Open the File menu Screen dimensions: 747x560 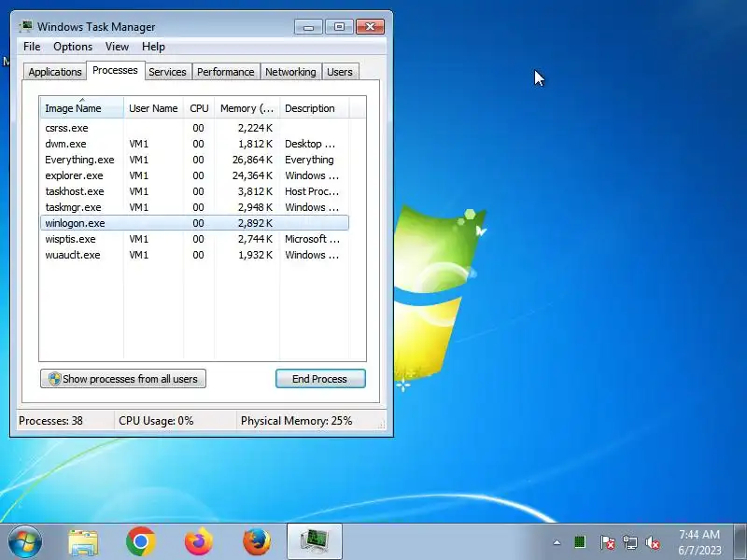click(x=32, y=47)
